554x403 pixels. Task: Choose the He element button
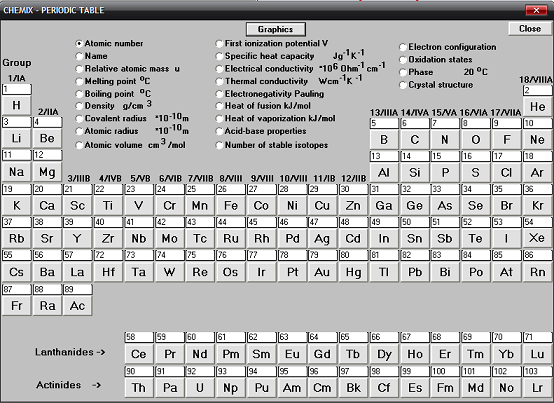coord(537,106)
